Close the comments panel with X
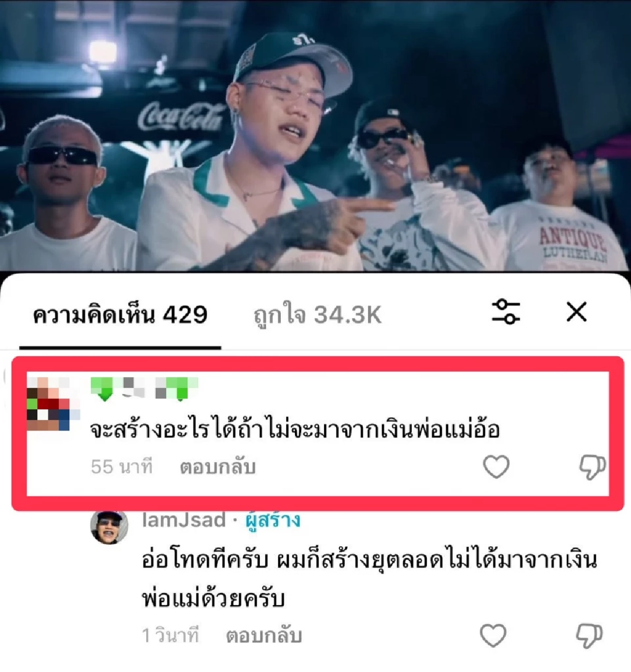Screen dimensions: 631x672 [576, 312]
